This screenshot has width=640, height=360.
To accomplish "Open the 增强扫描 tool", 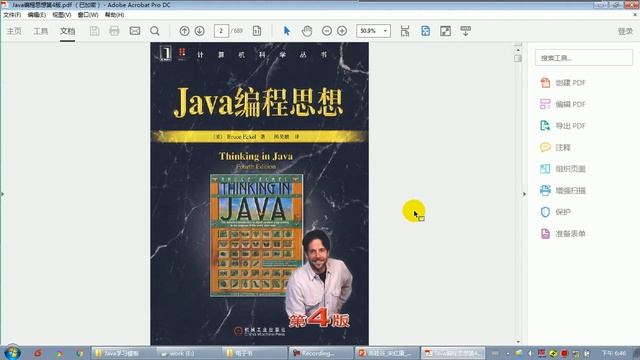I will click(x=563, y=191).
